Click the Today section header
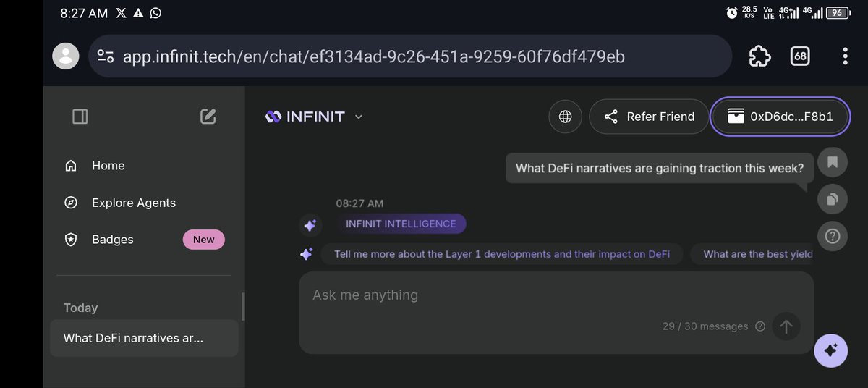This screenshot has width=868, height=388. [x=80, y=308]
